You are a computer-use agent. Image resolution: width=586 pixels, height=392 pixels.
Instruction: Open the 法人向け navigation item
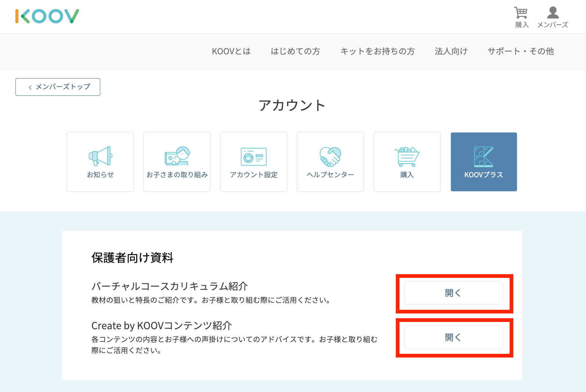[x=451, y=51]
